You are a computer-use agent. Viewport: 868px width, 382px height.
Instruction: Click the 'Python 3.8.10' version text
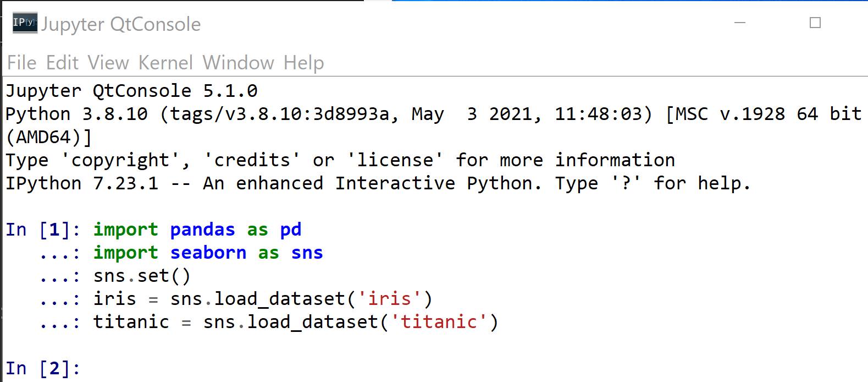click(76, 114)
